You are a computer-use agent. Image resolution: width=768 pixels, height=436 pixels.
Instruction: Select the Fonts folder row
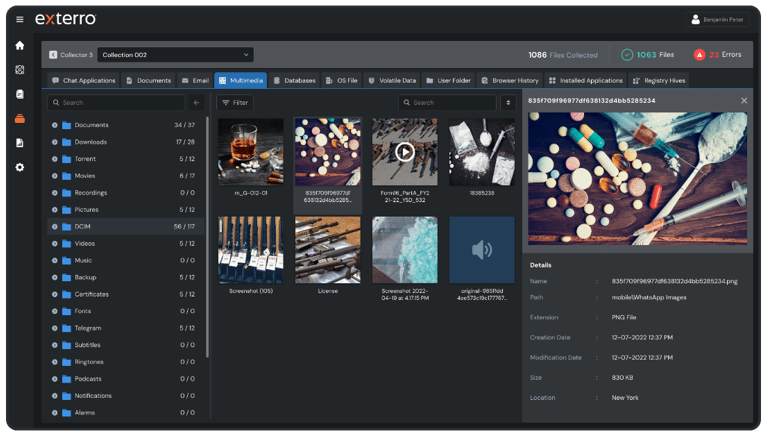click(x=125, y=311)
